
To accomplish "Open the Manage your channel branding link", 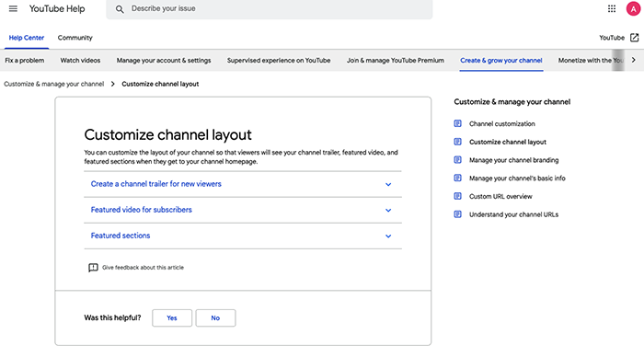I will (513, 160).
